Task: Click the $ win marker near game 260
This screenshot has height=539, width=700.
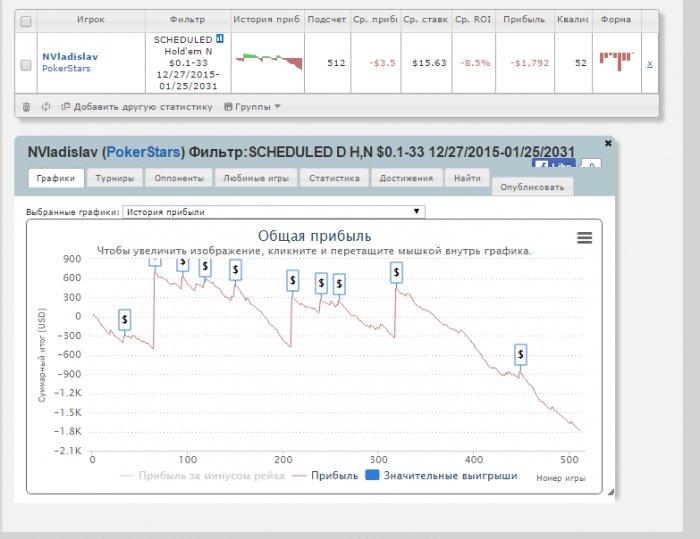Action: click(339, 284)
